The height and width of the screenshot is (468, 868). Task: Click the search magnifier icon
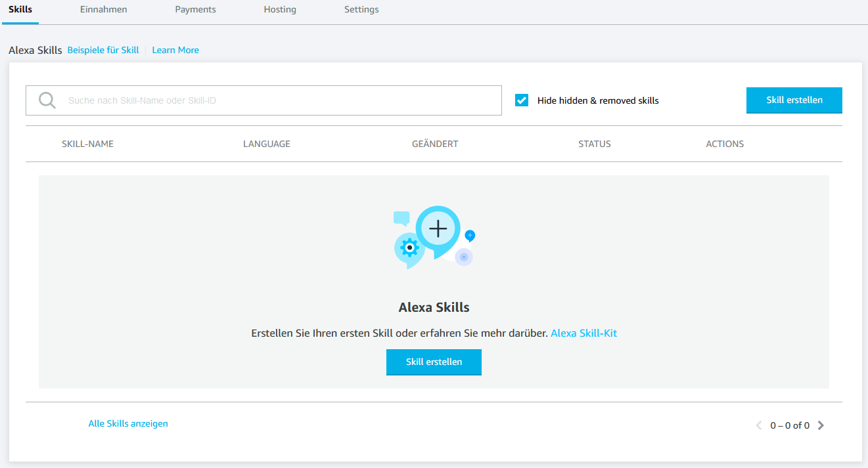coord(47,100)
